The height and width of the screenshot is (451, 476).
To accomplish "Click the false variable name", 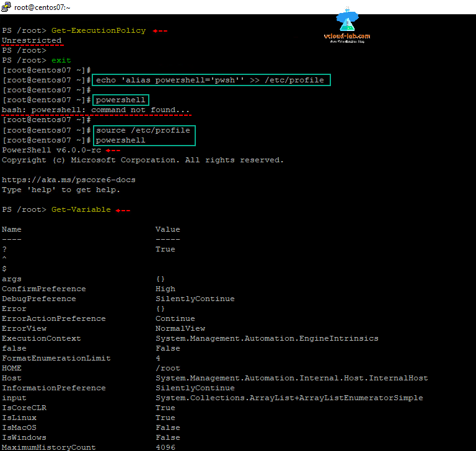I will [14, 348].
